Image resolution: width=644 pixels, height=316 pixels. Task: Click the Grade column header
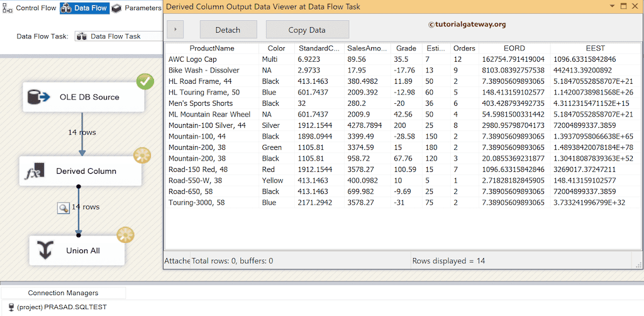point(406,48)
